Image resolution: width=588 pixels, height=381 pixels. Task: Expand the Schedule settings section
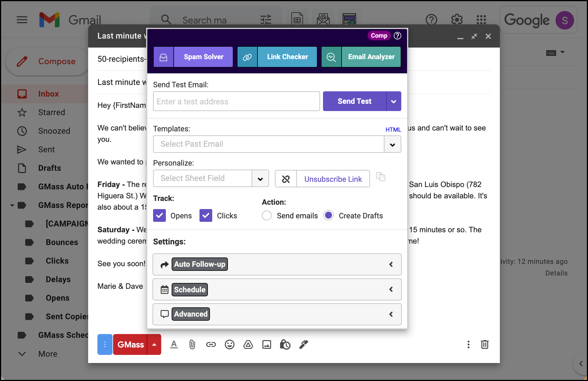pyautogui.click(x=277, y=289)
